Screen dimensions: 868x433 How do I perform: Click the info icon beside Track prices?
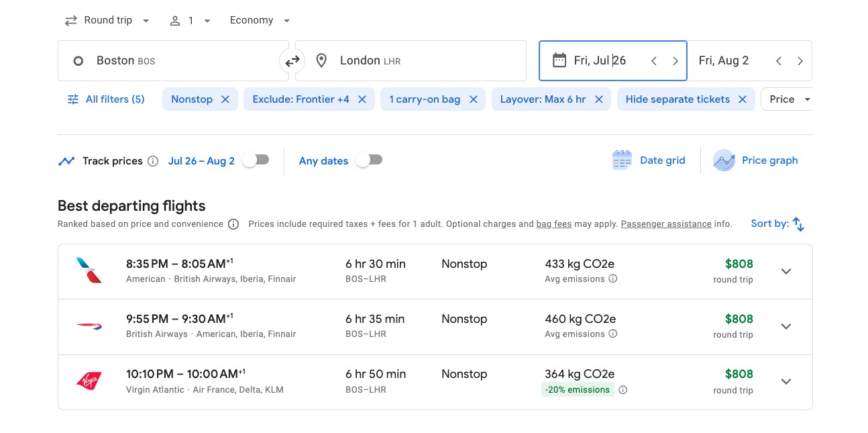pos(153,160)
